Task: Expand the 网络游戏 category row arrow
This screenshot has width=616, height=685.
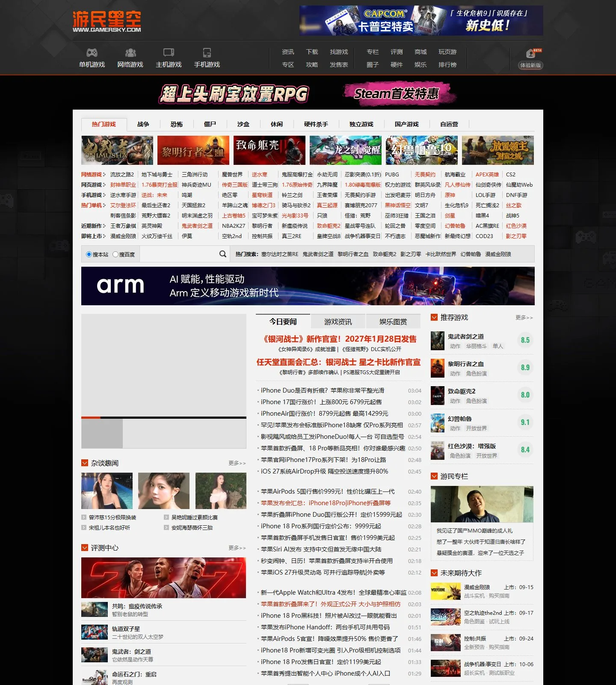Action: pos(104,175)
